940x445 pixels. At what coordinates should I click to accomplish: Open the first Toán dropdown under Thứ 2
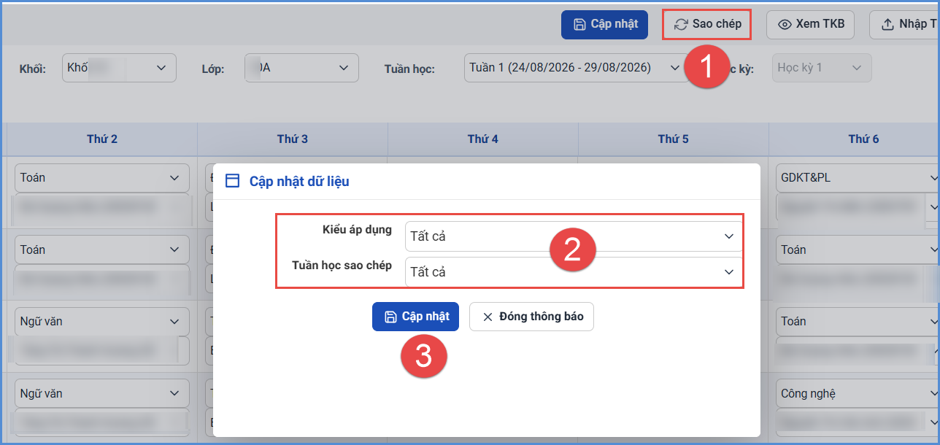(x=102, y=178)
